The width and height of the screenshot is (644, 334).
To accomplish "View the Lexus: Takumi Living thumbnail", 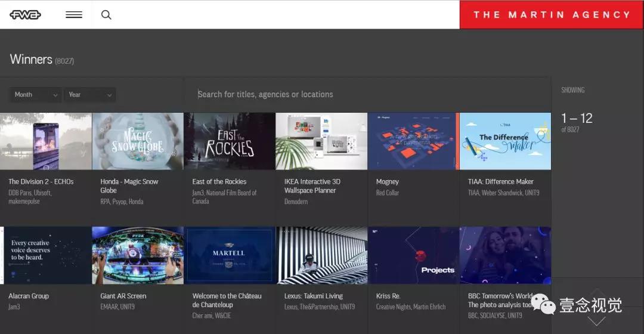I will tap(321, 255).
